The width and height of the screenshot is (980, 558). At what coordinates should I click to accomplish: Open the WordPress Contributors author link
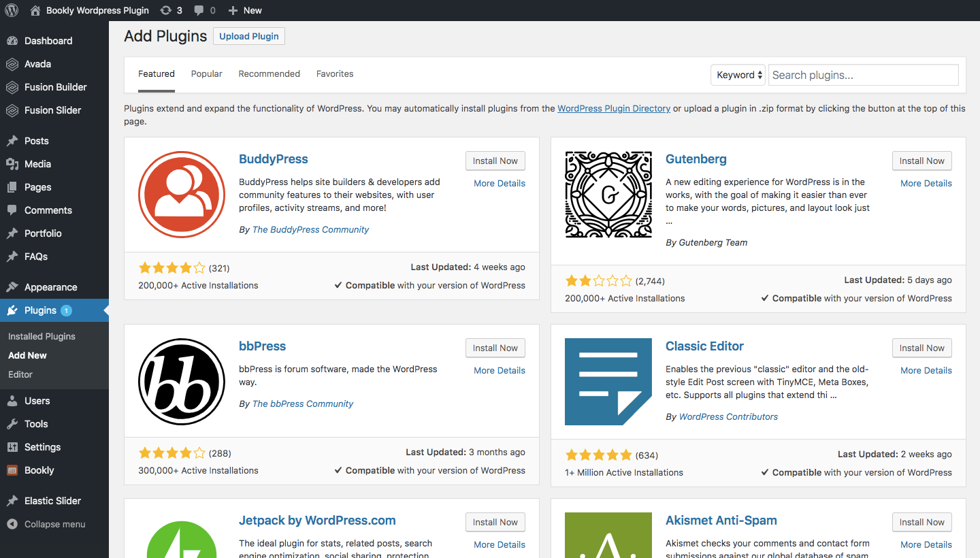728,416
